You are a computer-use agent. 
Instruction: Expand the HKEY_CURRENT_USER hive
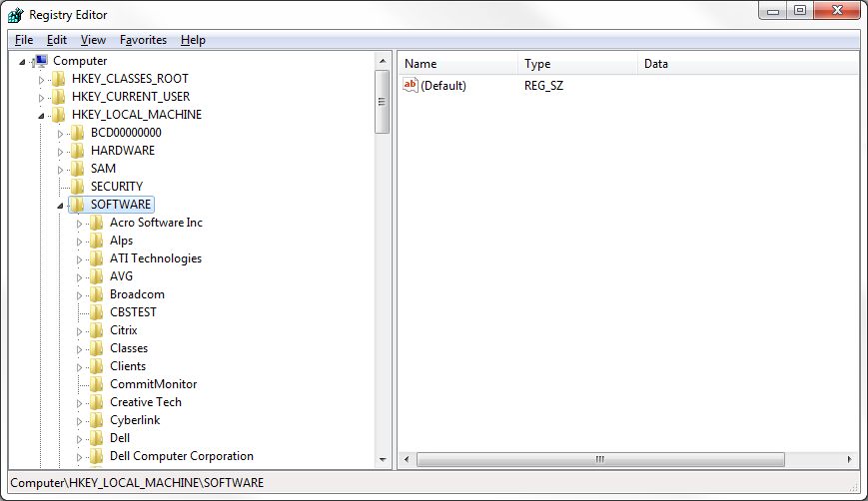pos(41,98)
